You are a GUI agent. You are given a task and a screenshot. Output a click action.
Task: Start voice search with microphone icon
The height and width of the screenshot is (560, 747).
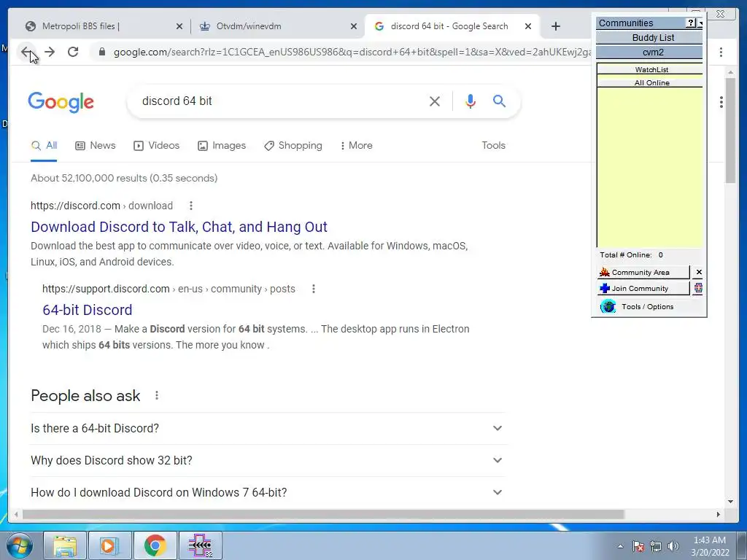tap(471, 101)
